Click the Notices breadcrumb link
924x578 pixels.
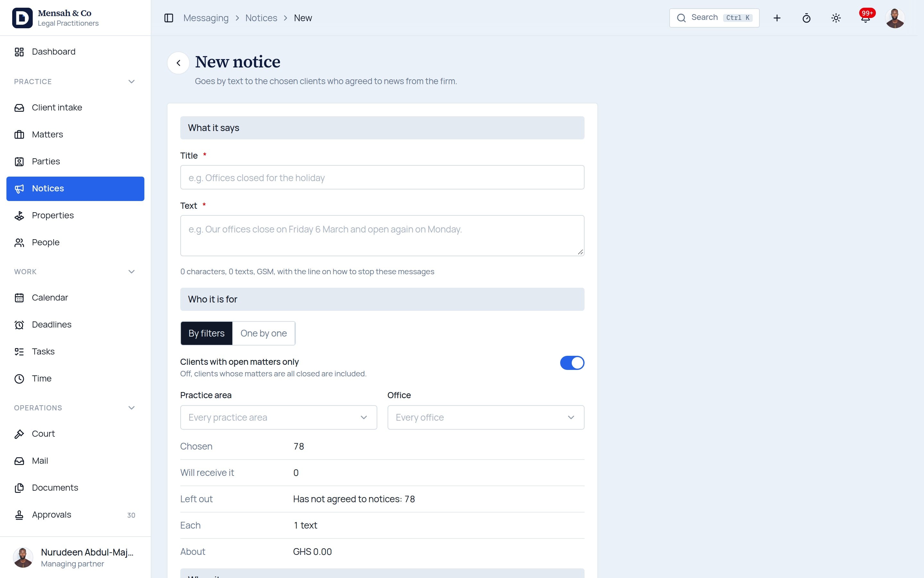coord(261,18)
